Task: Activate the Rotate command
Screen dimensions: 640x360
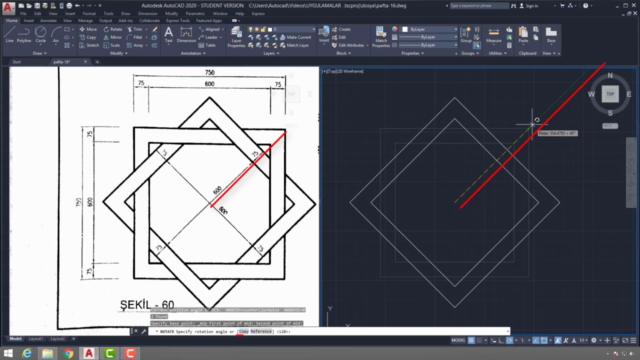Action: (113, 29)
